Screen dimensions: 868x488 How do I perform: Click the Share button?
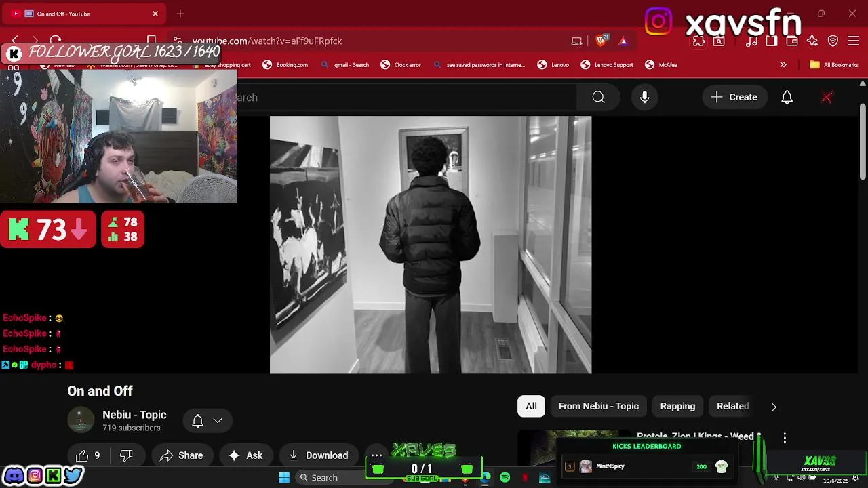point(182,455)
